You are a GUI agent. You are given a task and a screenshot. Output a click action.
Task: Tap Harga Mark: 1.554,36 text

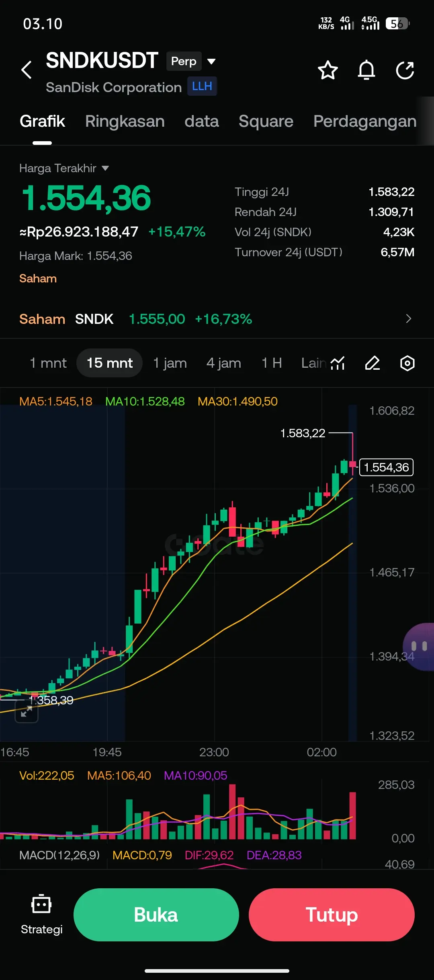coord(76,256)
